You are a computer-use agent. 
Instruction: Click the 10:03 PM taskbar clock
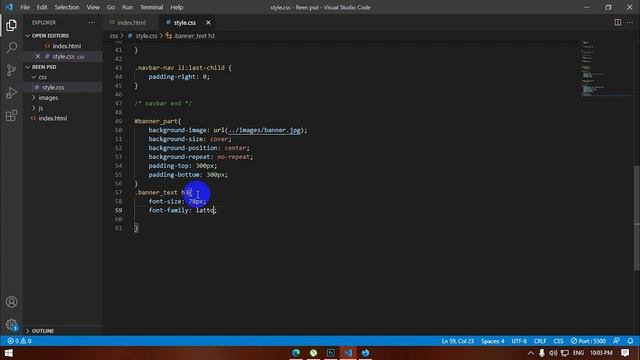601,353
